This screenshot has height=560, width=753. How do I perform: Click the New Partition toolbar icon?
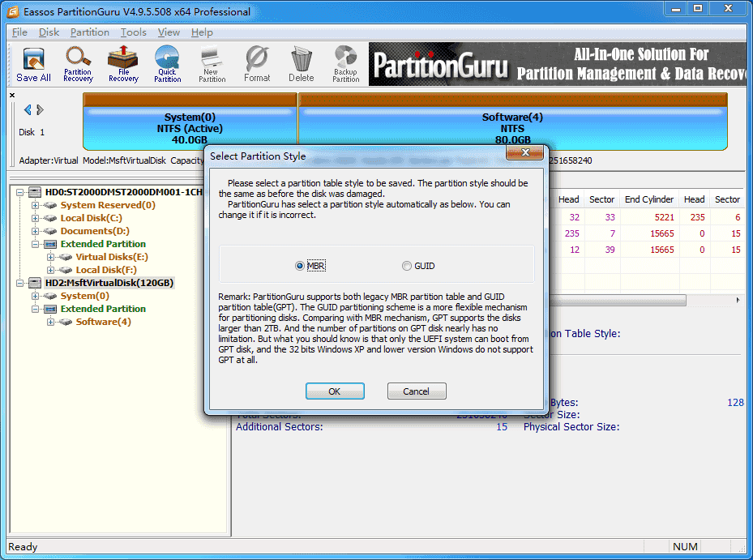point(212,65)
